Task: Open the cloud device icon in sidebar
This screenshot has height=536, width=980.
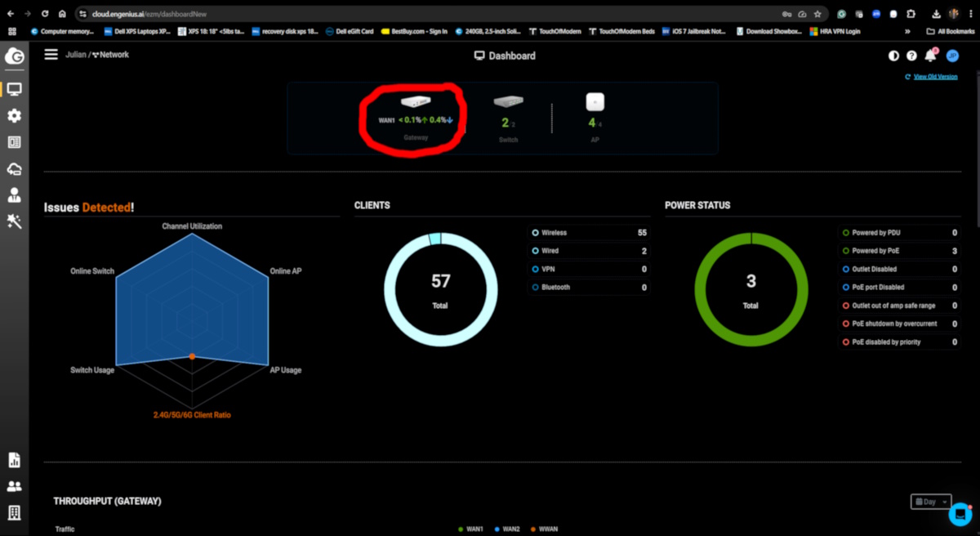Action: tap(14, 169)
